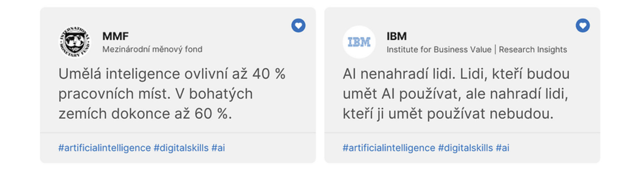Click the line 'kteří ji umět používat nebudou'
Screen dimensions: 644x171
click(448, 114)
